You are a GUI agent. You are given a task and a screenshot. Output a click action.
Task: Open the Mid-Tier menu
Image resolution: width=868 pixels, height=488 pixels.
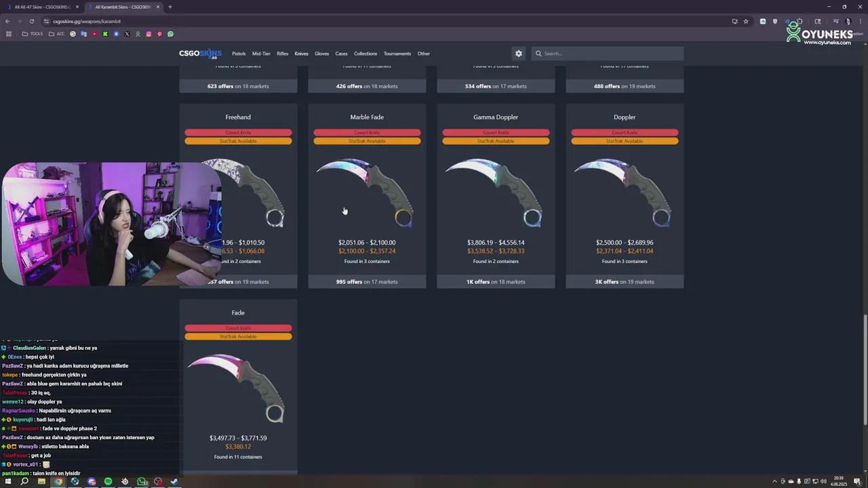click(261, 54)
